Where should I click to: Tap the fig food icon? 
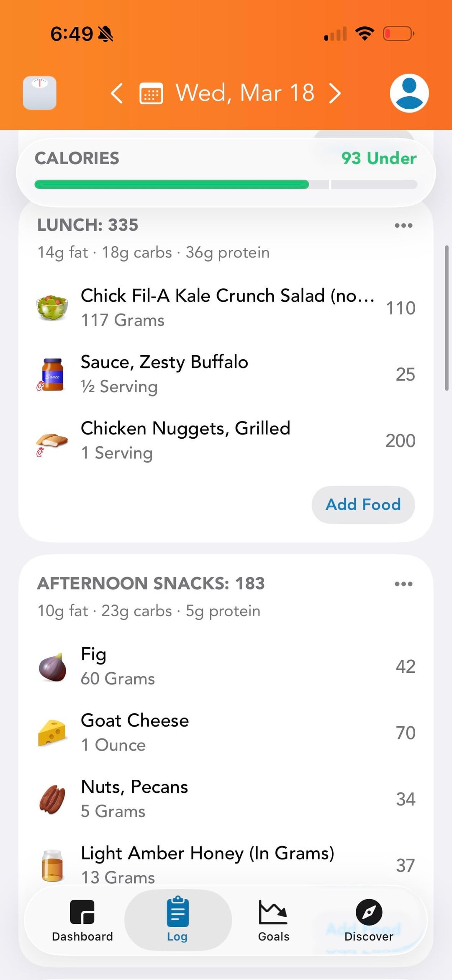click(52, 666)
